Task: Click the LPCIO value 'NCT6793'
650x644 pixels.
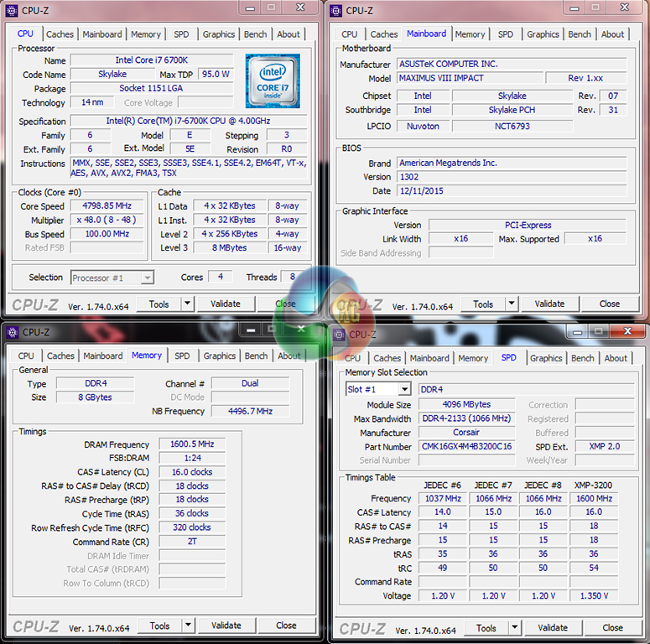Action: (x=512, y=127)
